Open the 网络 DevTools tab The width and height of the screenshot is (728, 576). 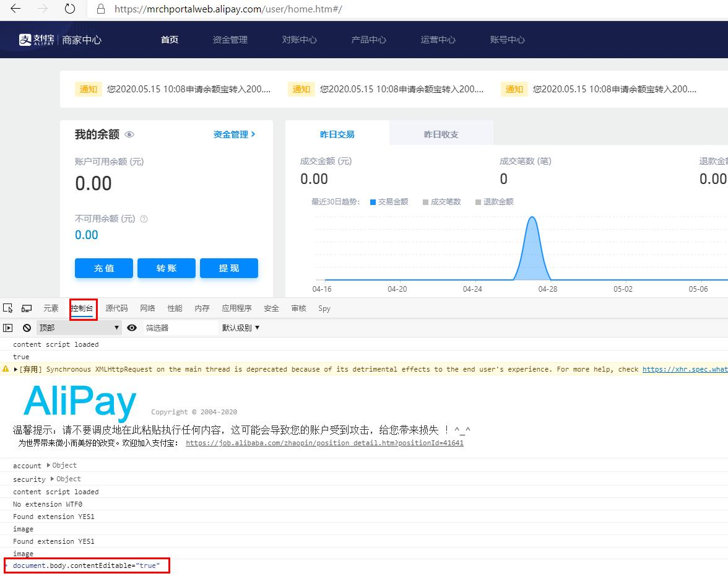pyautogui.click(x=147, y=308)
